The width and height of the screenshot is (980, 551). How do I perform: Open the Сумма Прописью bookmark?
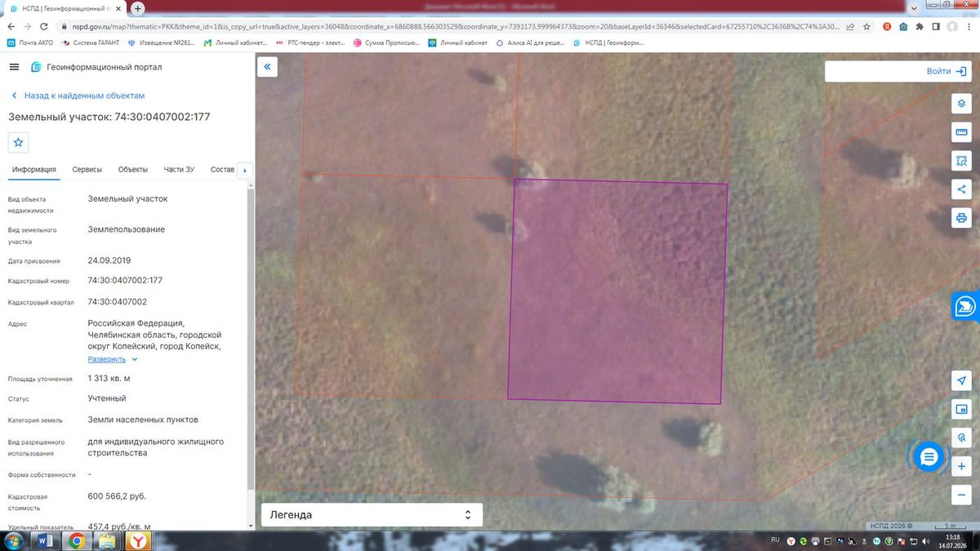[x=386, y=42]
